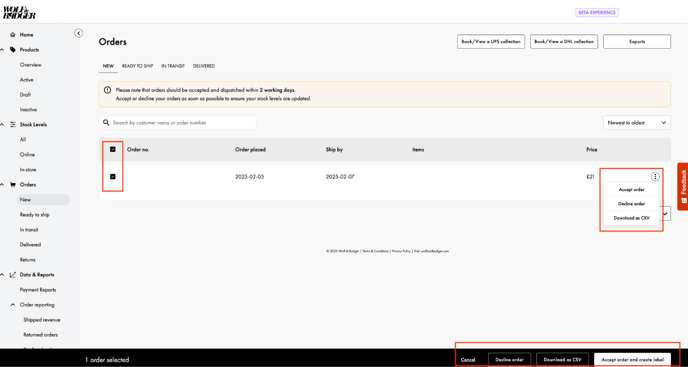
Task: Open Delivered in the sidebar
Action: point(30,245)
